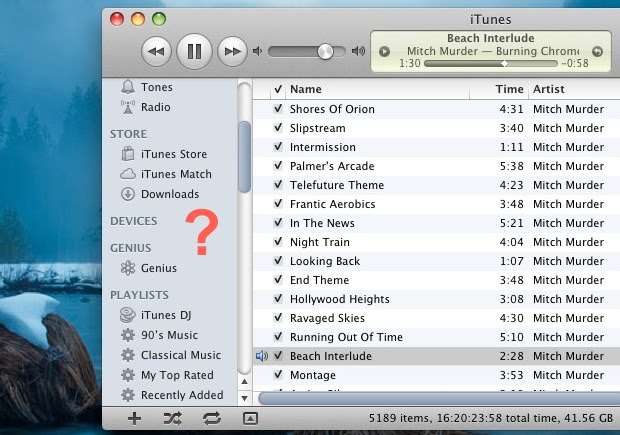Screen dimensions: 620x435
Task: Click Beach Interlude song name
Action: pos(331,356)
